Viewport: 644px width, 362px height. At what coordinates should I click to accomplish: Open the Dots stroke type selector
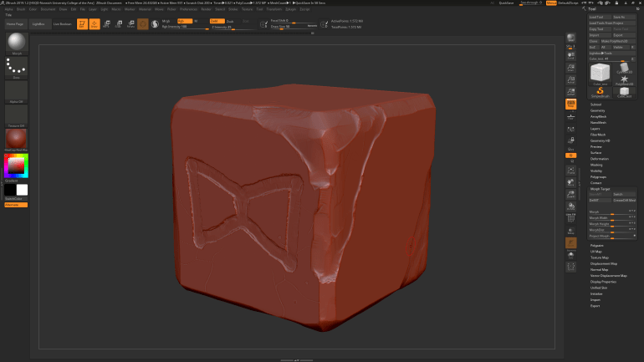pyautogui.click(x=17, y=68)
